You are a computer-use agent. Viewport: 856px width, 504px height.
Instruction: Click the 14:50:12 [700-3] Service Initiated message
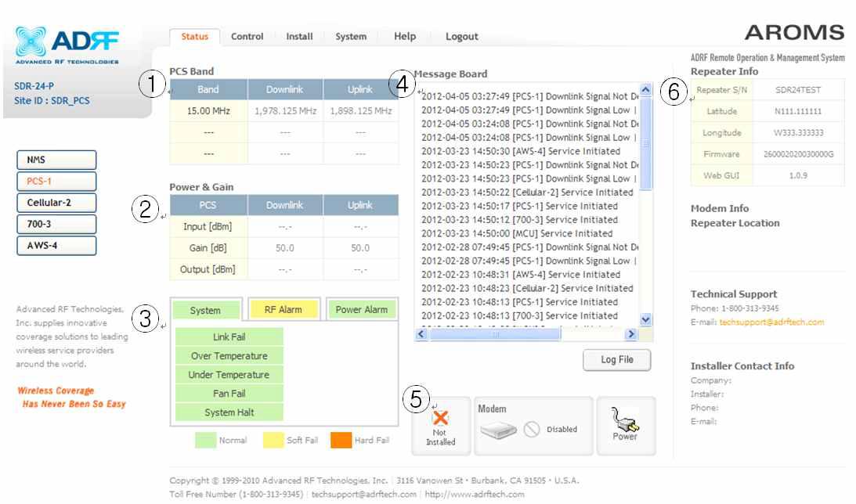point(520,220)
